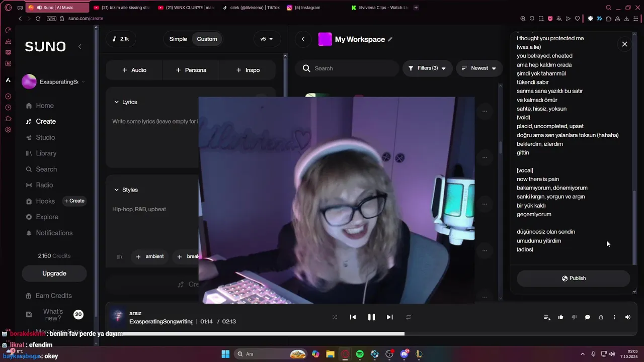
Task: Switch to Custom mode
Action: (x=207, y=39)
